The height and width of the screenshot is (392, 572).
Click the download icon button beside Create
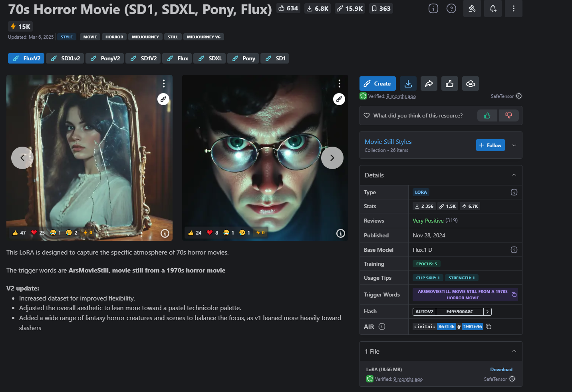[x=408, y=84]
